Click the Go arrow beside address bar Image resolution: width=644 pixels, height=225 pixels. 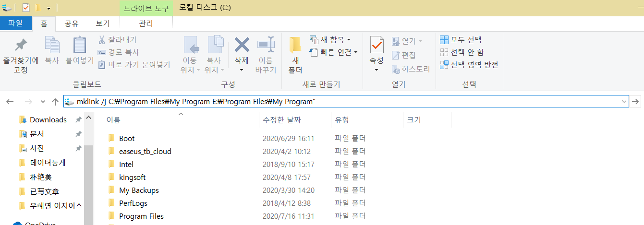(x=636, y=101)
